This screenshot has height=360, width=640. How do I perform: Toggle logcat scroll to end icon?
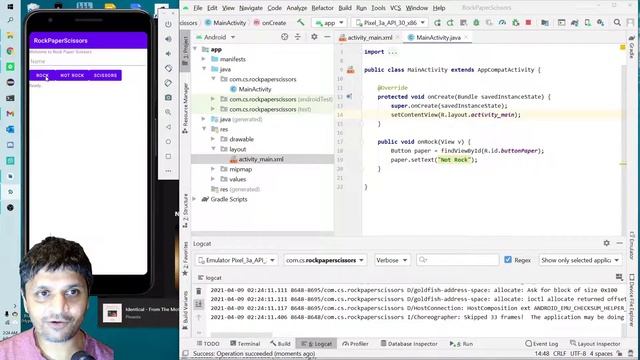coord(199,304)
